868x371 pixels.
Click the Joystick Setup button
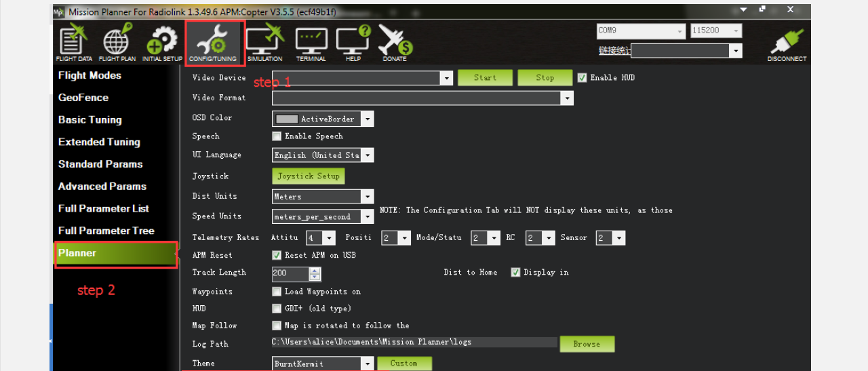pyautogui.click(x=309, y=176)
